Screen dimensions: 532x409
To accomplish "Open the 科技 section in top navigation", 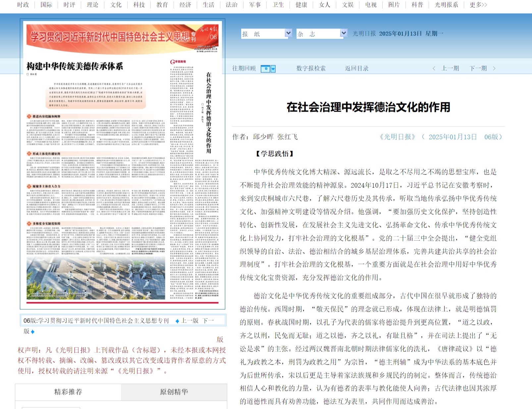I will pyautogui.click(x=139, y=5).
